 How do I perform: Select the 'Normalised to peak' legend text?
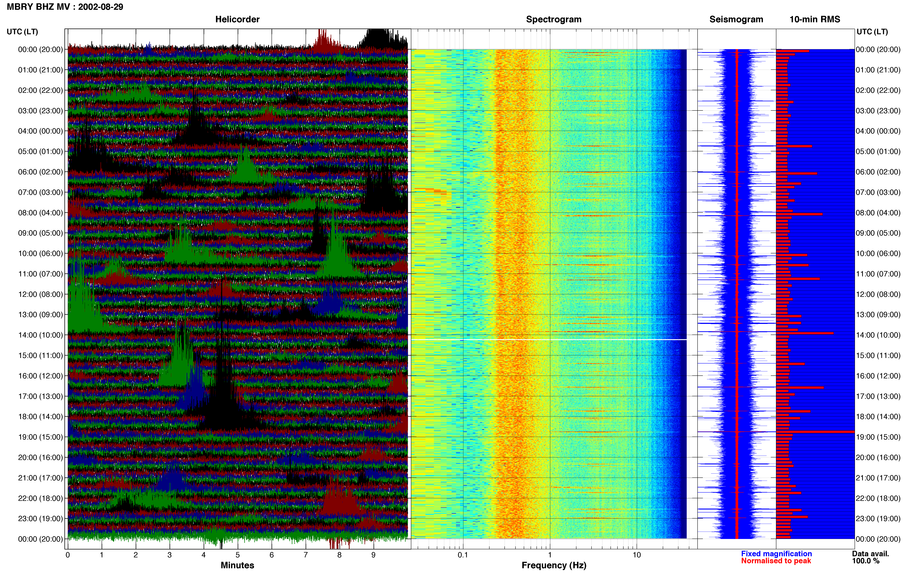(x=776, y=561)
